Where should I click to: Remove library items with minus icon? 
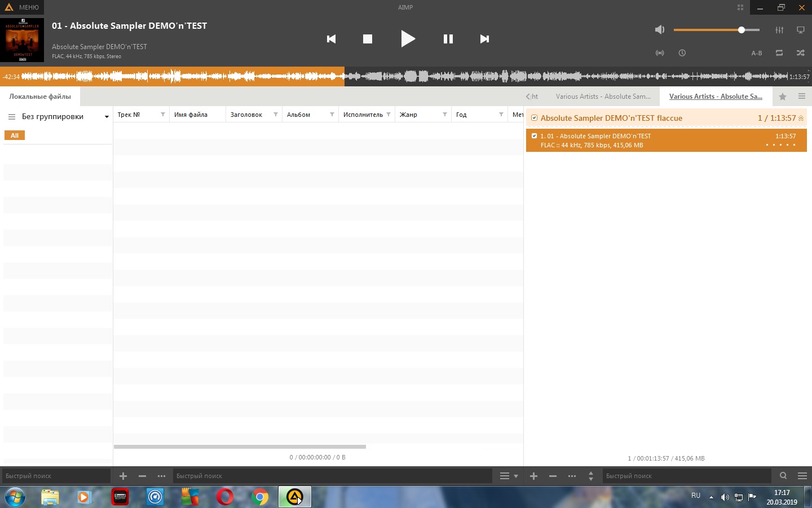click(x=142, y=476)
